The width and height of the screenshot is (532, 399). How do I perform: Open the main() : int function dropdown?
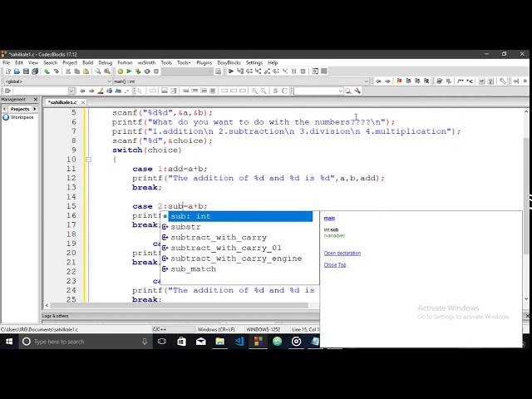coord(366,81)
